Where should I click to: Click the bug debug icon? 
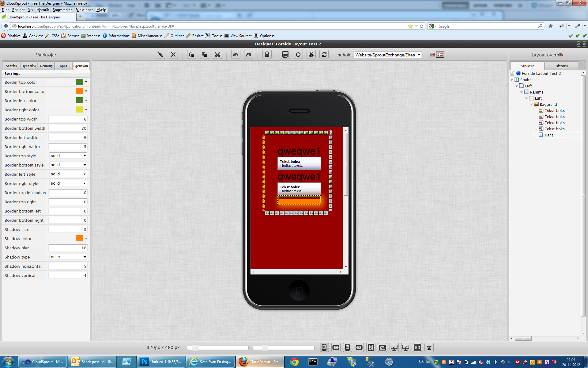[x=311, y=55]
